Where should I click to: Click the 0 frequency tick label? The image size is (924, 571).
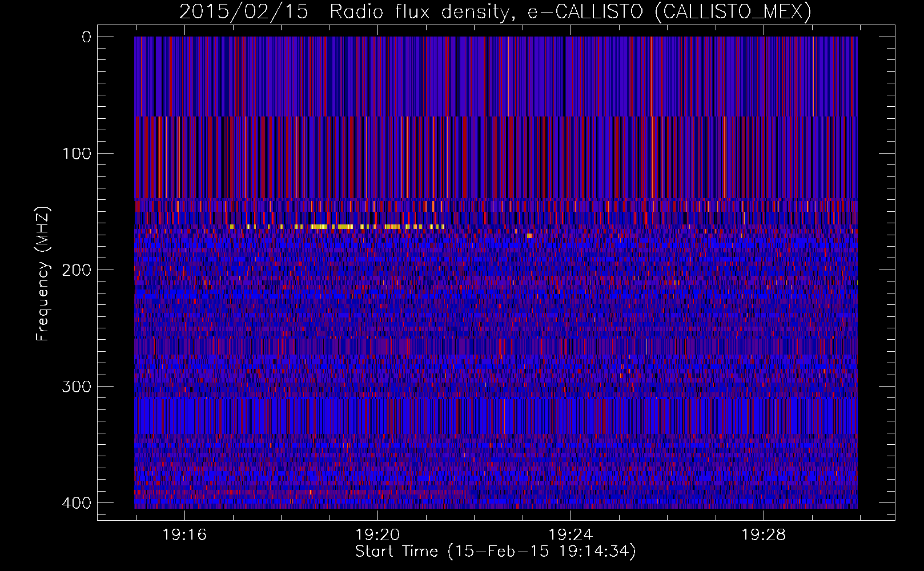coord(86,37)
